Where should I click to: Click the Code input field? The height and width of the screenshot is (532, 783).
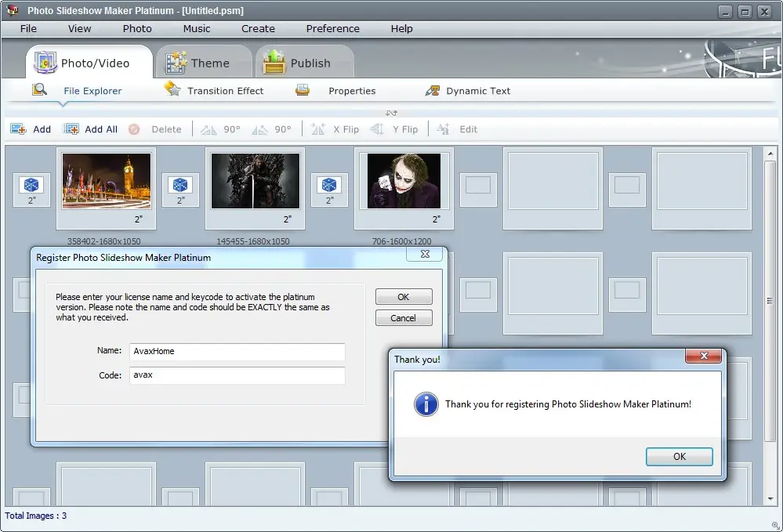(x=235, y=376)
